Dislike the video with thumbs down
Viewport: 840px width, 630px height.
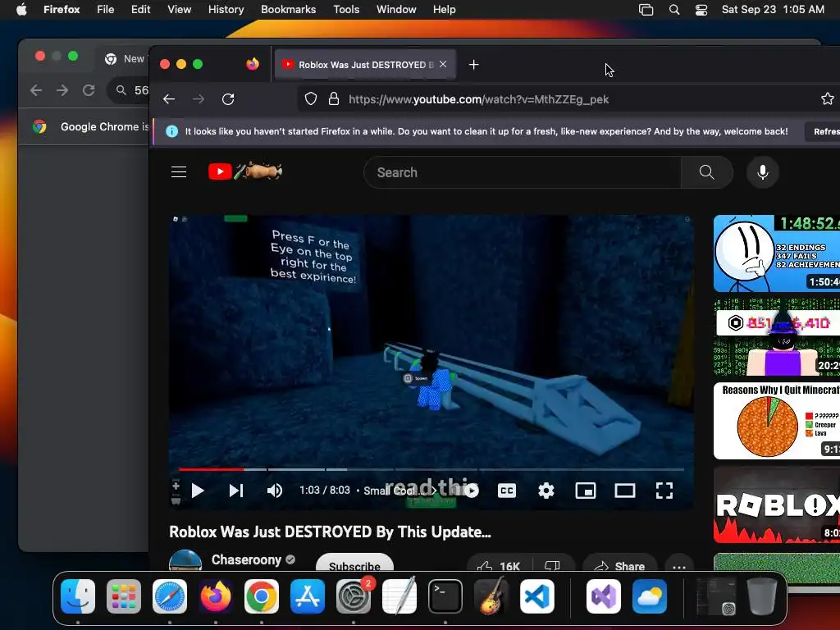click(552, 566)
